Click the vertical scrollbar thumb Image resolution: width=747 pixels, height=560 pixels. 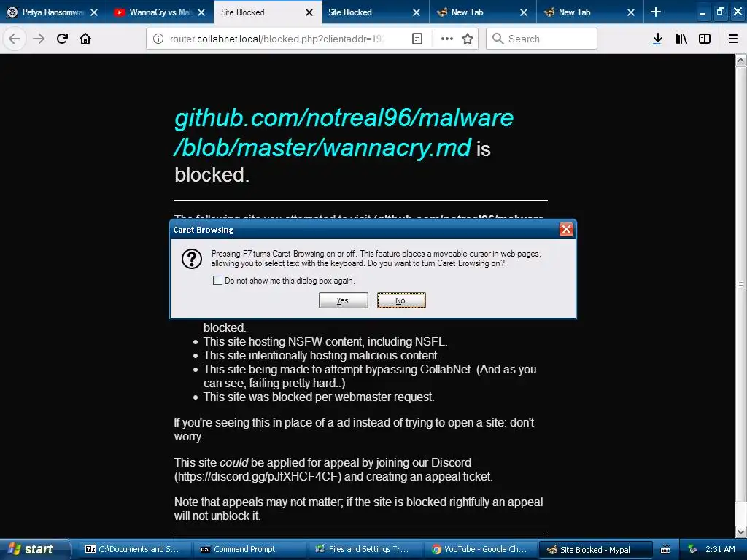(741, 284)
